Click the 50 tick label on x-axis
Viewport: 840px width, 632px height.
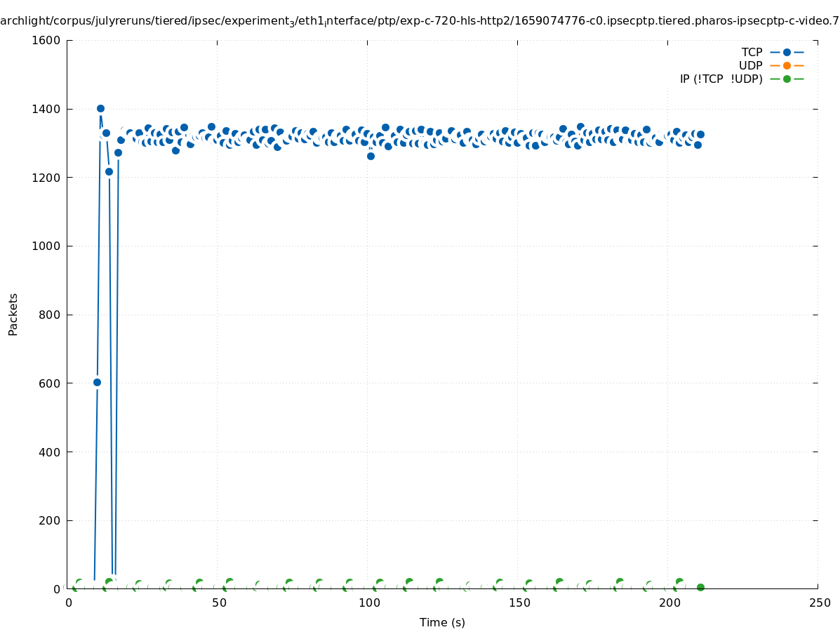tap(218, 603)
